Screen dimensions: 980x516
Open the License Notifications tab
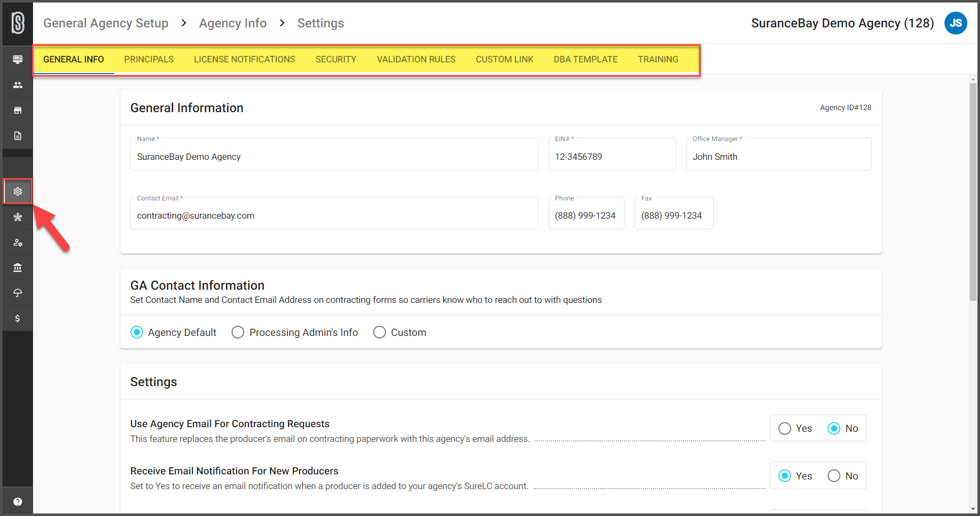[x=244, y=59]
